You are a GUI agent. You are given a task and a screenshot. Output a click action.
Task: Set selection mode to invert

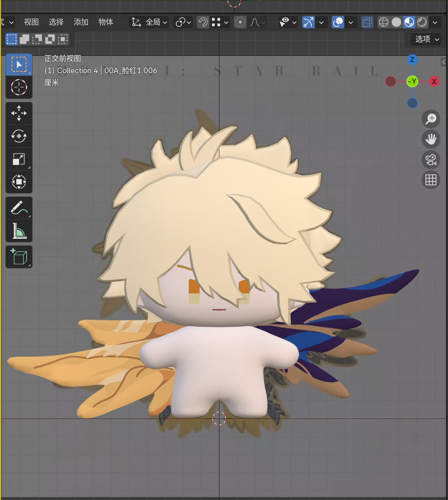pyautogui.click(x=50, y=39)
